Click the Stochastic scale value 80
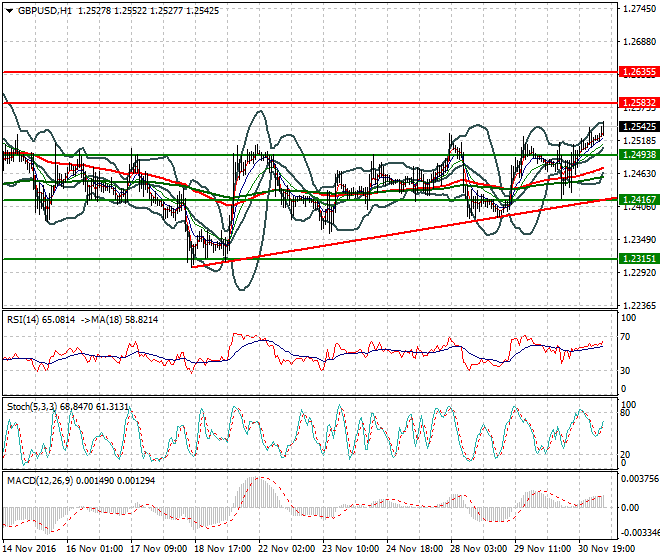 [626, 413]
